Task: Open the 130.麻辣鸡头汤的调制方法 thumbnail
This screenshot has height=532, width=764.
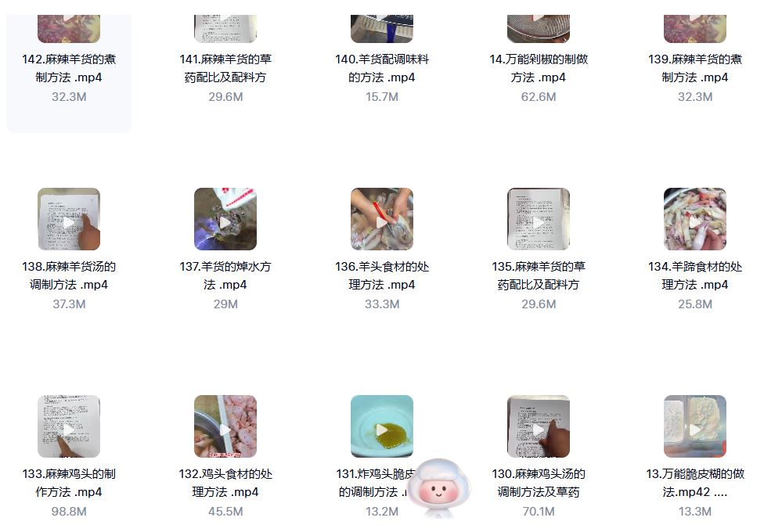Action: tap(539, 426)
